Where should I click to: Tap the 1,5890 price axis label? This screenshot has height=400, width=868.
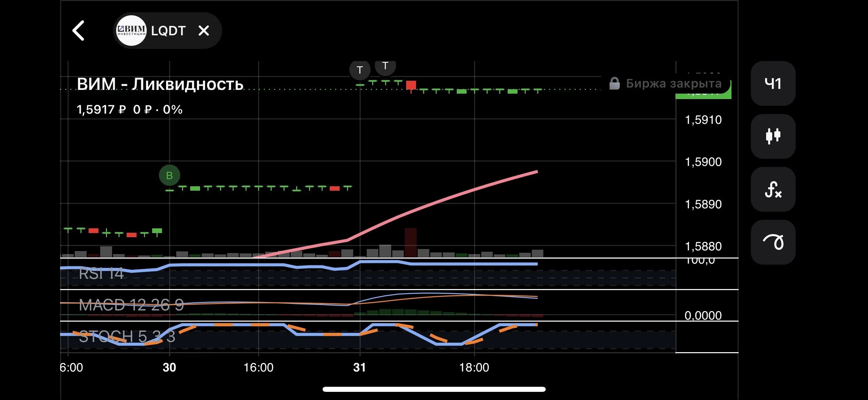coord(703,204)
